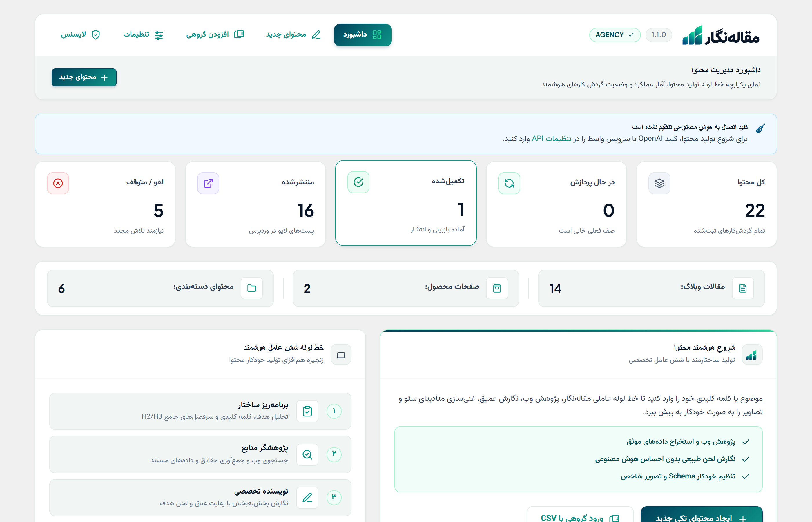The height and width of the screenshot is (522, 812).
Task: Click step number ۱ circle
Action: tap(334, 411)
